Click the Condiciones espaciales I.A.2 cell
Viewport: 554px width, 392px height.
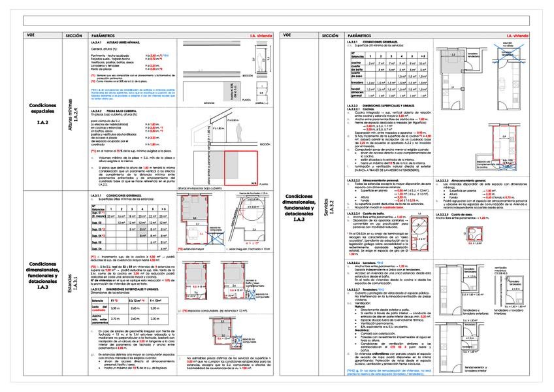[42, 114]
